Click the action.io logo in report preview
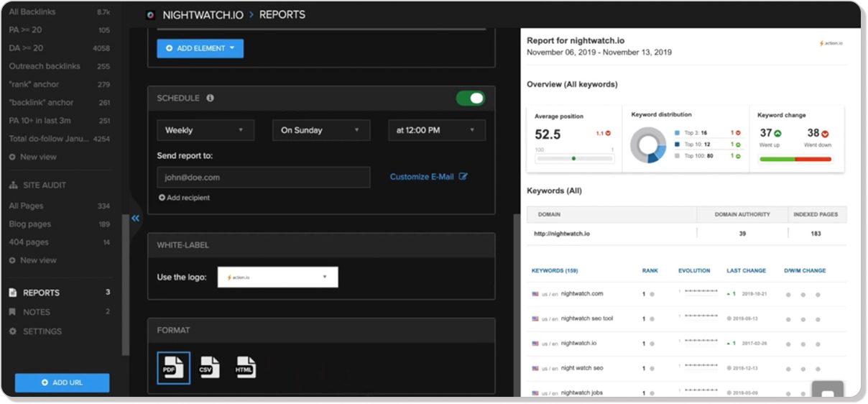The width and height of the screenshot is (868, 404). [x=831, y=43]
